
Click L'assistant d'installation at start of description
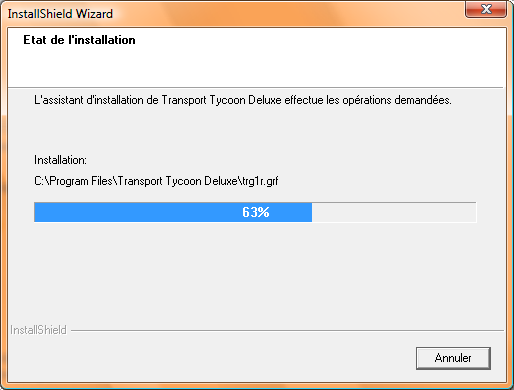point(89,100)
